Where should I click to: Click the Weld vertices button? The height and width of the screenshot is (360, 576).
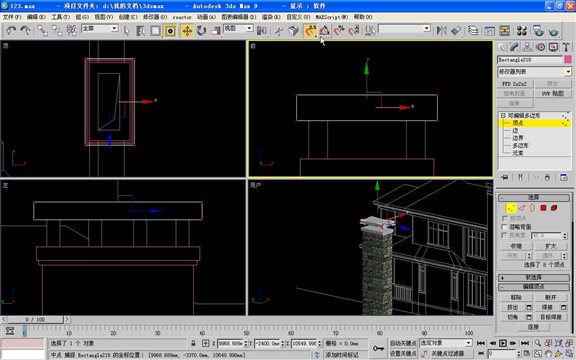[x=547, y=307]
